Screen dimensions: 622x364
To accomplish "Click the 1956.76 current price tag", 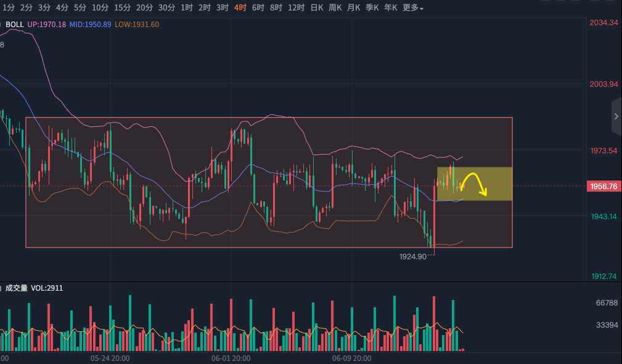I will coord(604,186).
